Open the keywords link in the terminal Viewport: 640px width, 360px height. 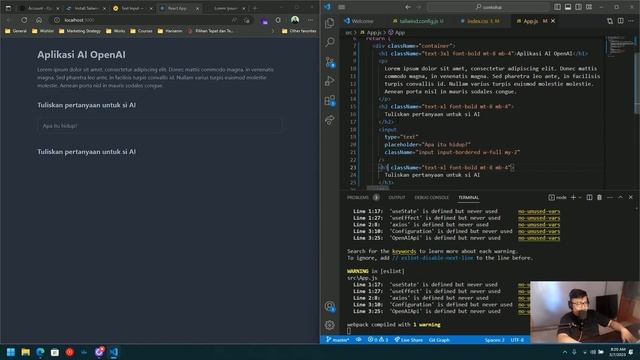(404, 251)
